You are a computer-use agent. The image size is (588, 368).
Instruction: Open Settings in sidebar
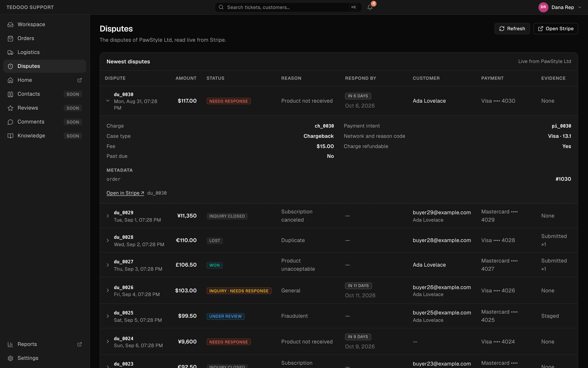45,358
